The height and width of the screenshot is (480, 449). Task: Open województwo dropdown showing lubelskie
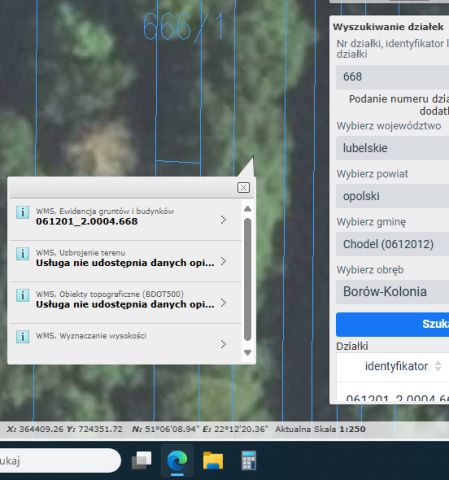pyautogui.click(x=392, y=148)
